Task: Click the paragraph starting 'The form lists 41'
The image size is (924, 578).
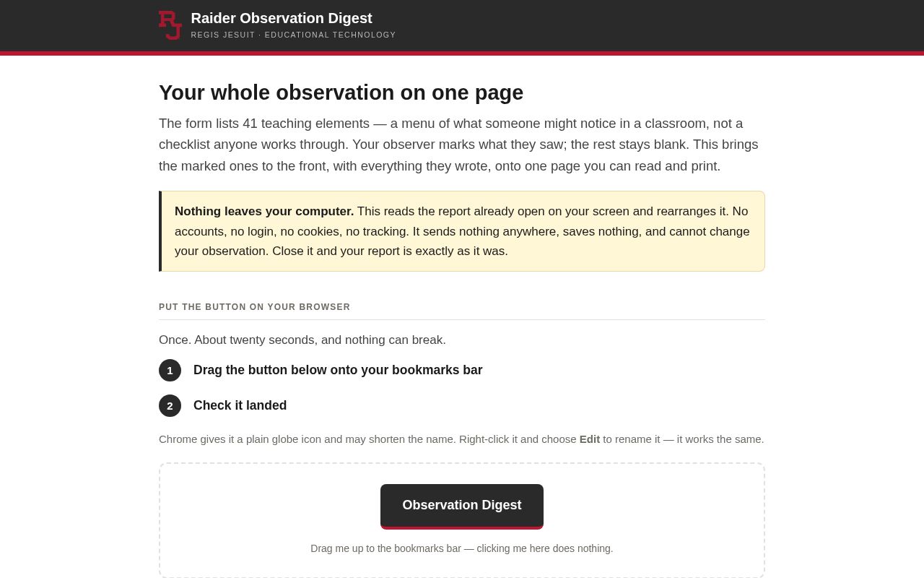Action: click(462, 144)
